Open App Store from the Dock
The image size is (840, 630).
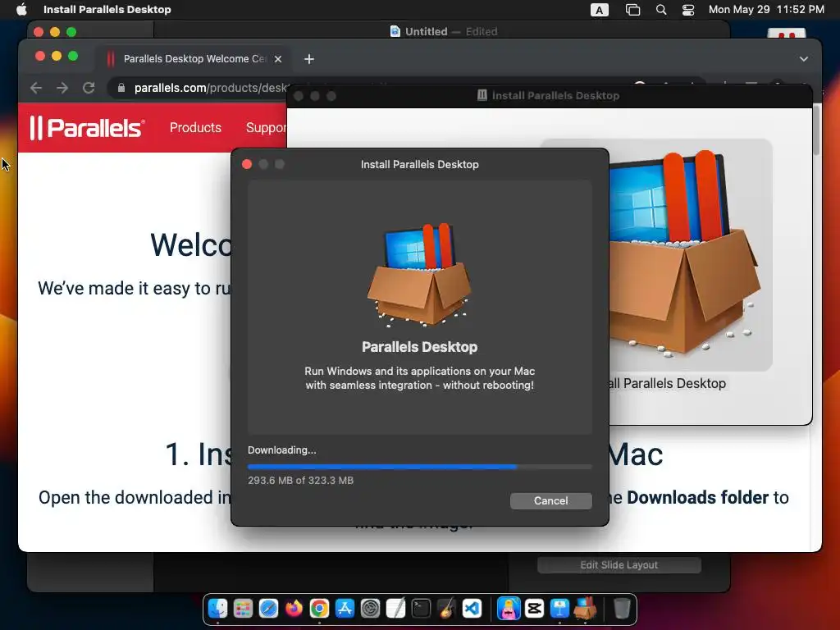[345, 609]
